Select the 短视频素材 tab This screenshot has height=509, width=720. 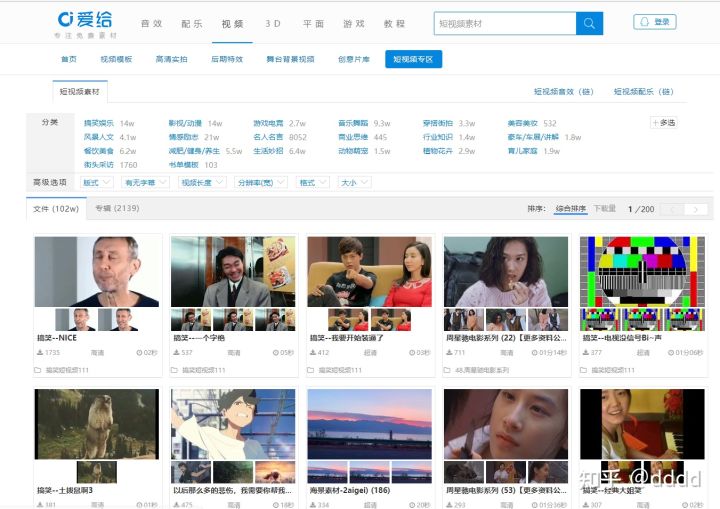[x=80, y=91]
